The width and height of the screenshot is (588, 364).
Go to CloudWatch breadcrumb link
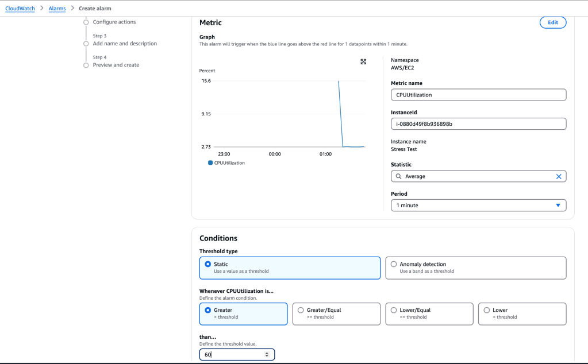[x=20, y=9]
